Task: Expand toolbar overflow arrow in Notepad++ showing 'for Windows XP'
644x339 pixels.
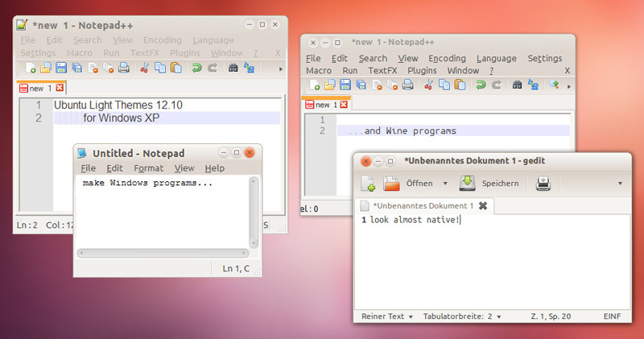Action: [x=281, y=69]
